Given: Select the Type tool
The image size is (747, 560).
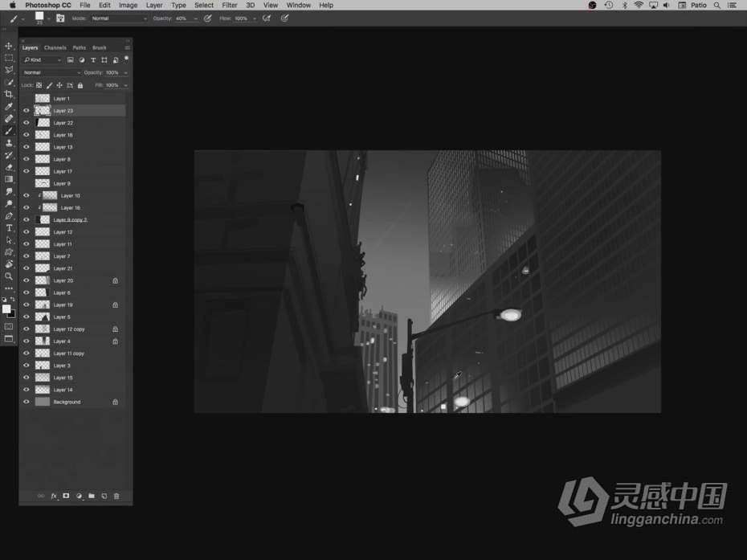Looking at the screenshot, I should coord(9,228).
